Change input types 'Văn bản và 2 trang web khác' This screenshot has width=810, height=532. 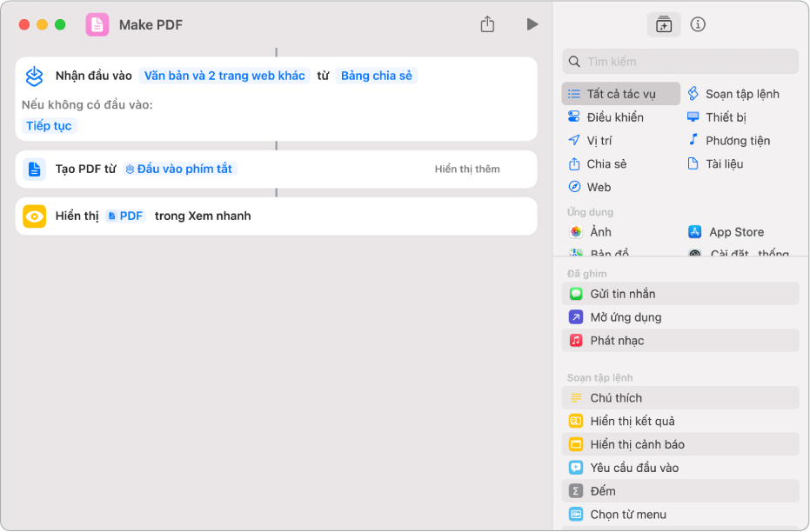pyautogui.click(x=224, y=76)
